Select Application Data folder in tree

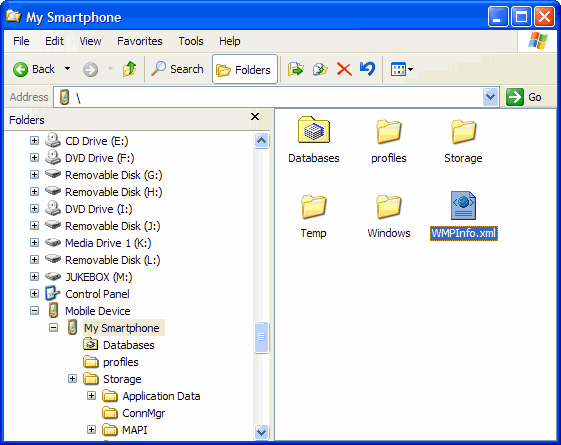click(x=161, y=396)
